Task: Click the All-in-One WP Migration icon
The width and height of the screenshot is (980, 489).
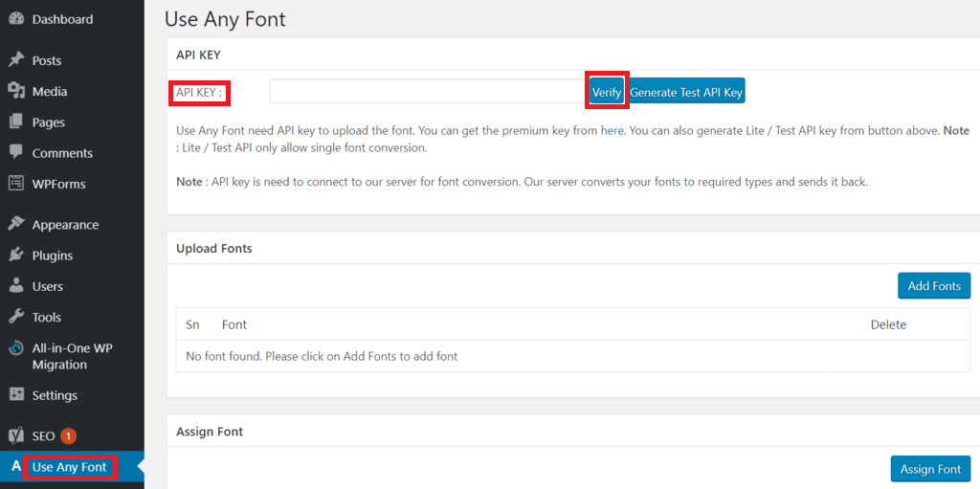Action: click(16, 349)
